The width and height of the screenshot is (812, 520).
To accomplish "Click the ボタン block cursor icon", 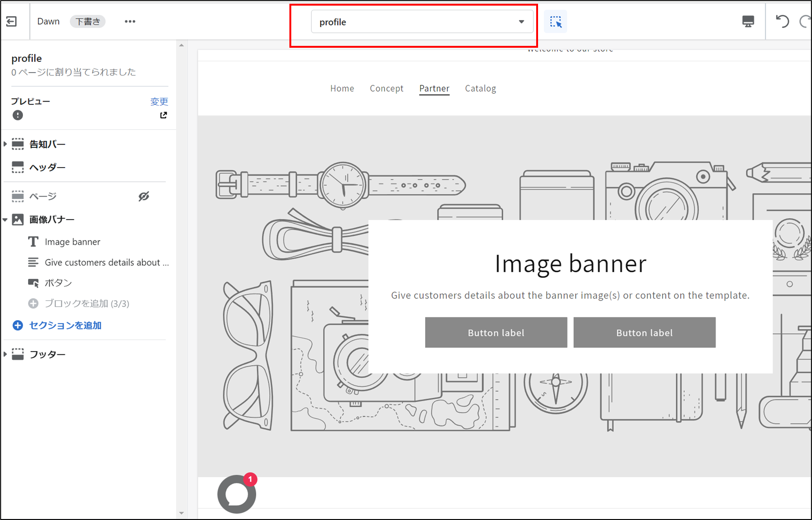I will (x=33, y=283).
